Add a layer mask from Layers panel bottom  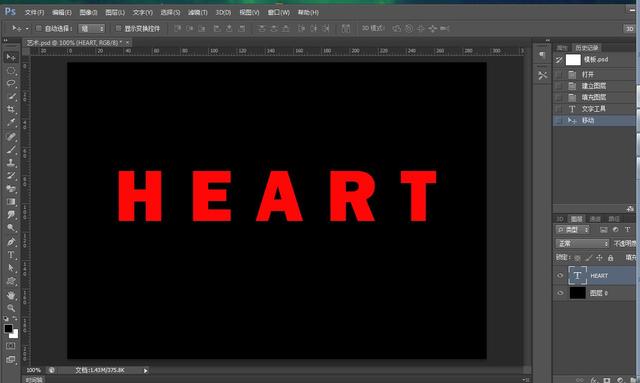coord(607,380)
